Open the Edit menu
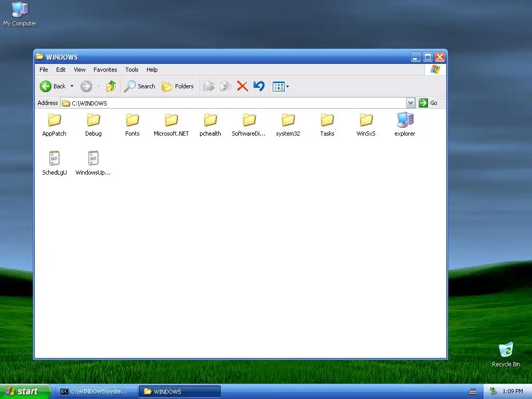 [61, 70]
